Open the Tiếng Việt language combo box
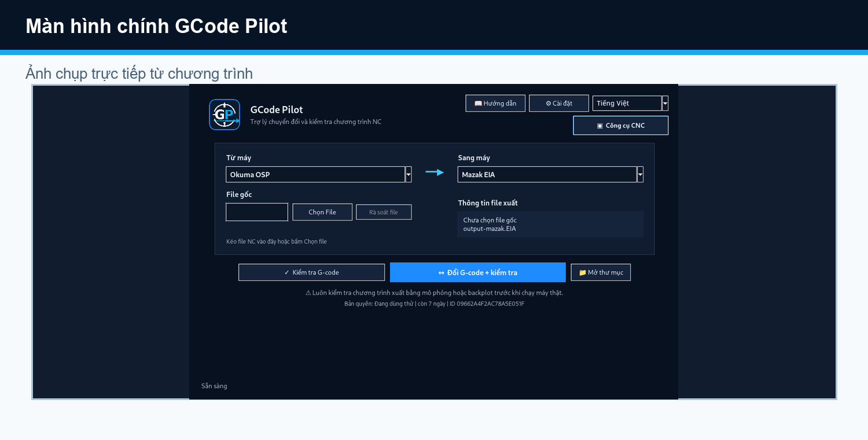 (627, 103)
